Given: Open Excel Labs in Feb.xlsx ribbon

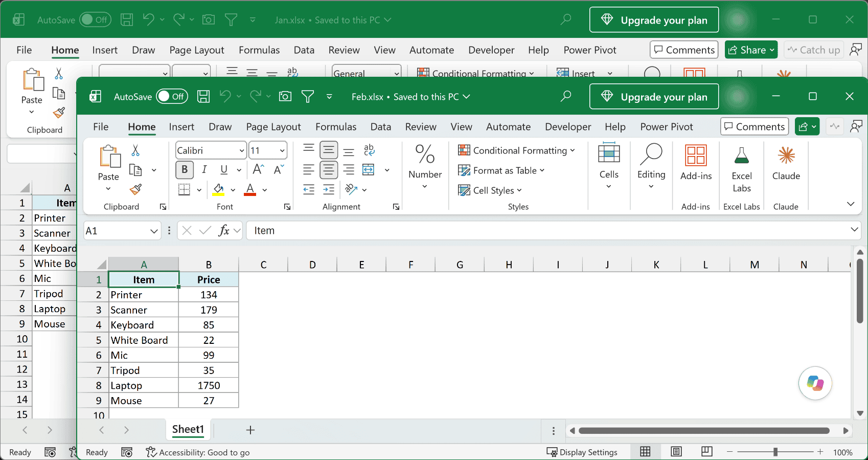Looking at the screenshot, I should 742,169.
